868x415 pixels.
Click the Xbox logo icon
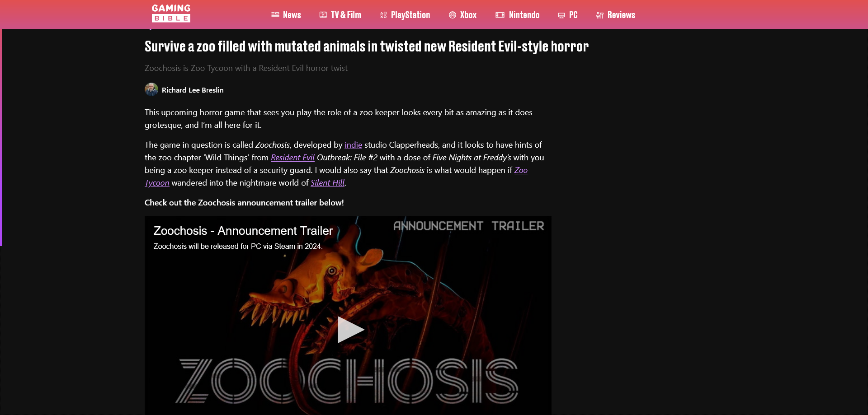(453, 15)
